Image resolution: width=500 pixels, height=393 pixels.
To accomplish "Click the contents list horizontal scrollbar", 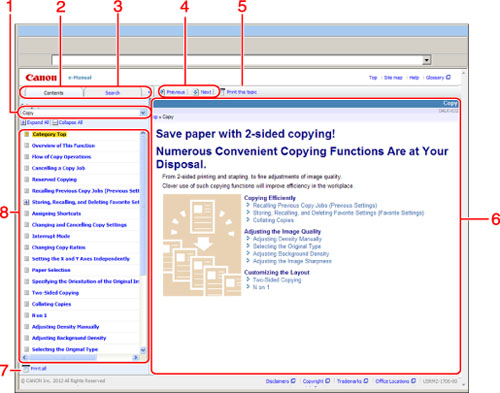I will tap(80, 357).
